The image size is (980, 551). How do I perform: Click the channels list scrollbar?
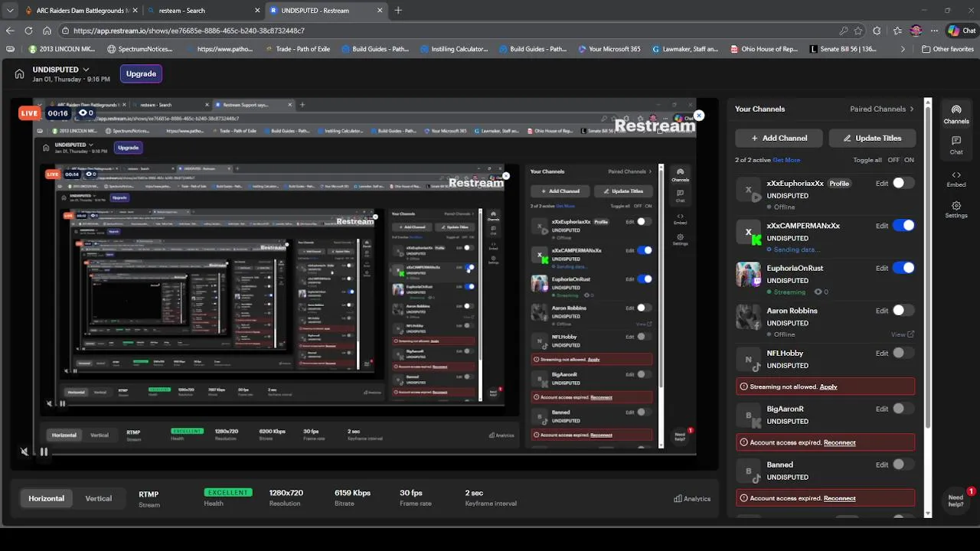928,264
